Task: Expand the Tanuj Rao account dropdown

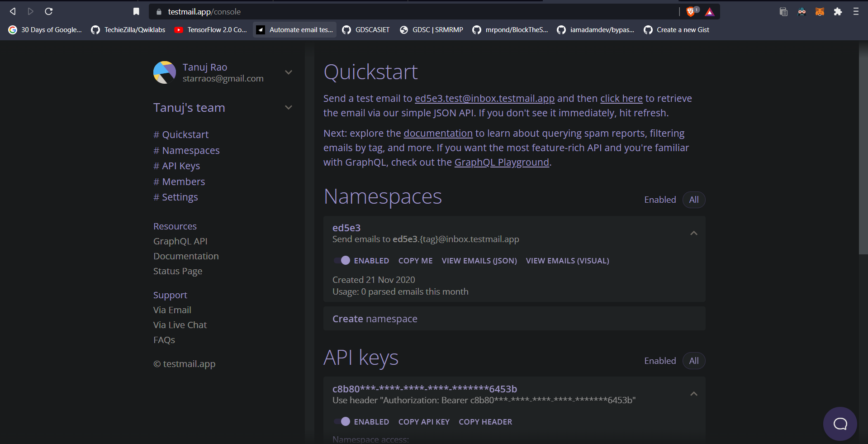Action: point(289,72)
